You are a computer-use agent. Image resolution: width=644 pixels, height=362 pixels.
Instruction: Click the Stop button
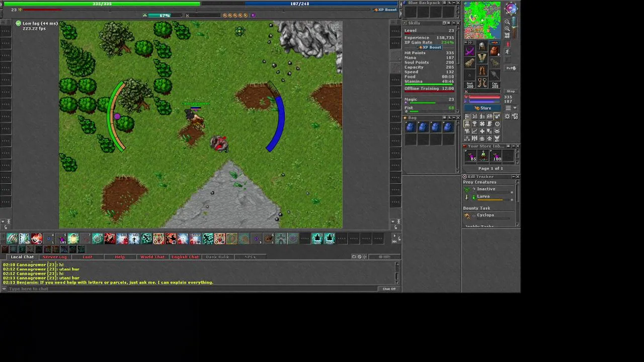[511, 92]
